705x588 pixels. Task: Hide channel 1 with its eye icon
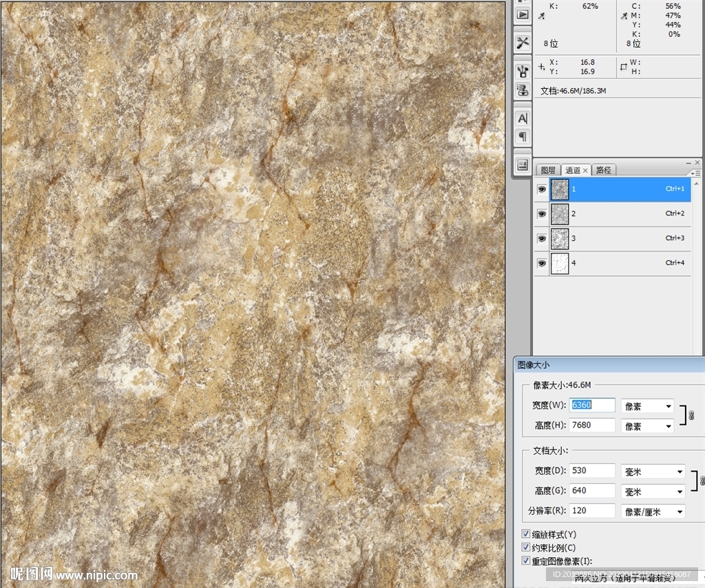click(542, 189)
